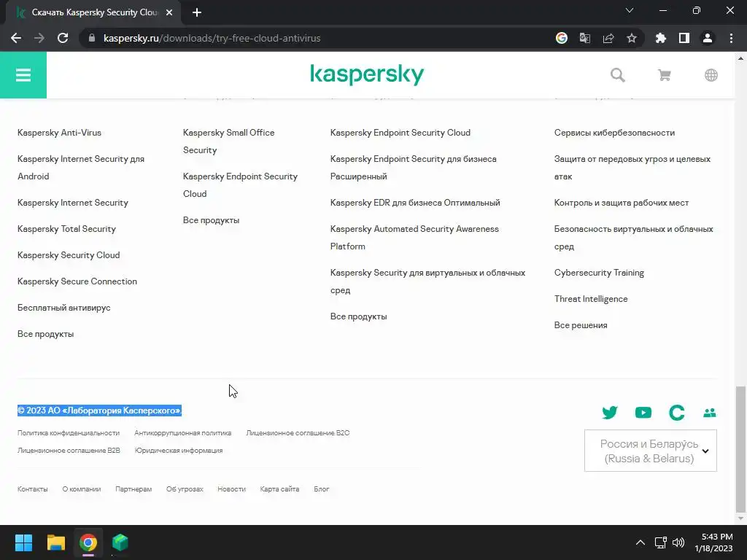Viewport: 747px width, 560px height.
Task: Open Сервисы кибербезопасности link
Action: (614, 133)
